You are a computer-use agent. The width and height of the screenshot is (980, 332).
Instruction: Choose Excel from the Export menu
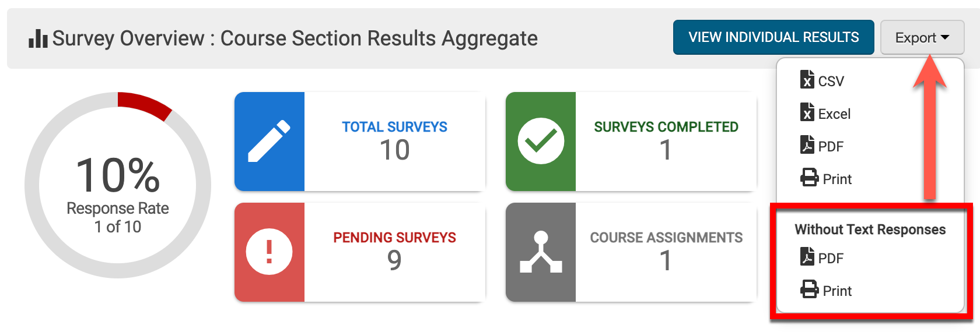point(834,114)
